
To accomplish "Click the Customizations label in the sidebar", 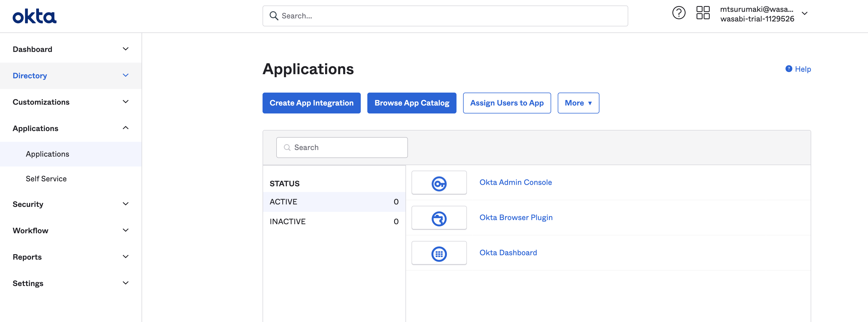I will (x=41, y=102).
